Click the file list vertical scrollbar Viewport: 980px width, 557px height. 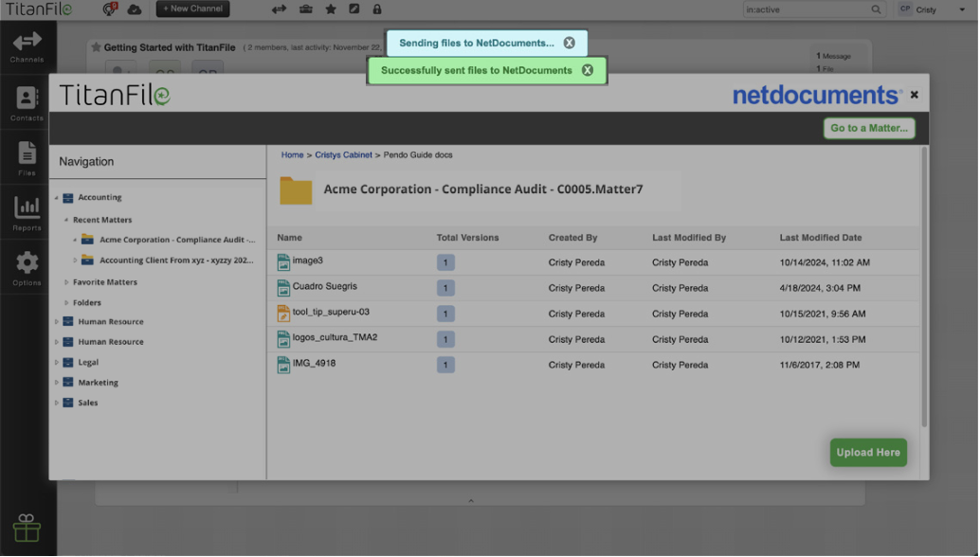(924, 287)
